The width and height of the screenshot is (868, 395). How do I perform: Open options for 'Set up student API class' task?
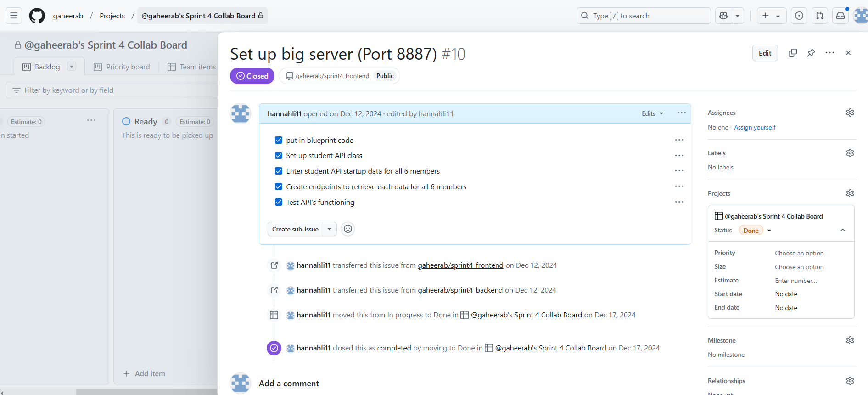pos(679,155)
